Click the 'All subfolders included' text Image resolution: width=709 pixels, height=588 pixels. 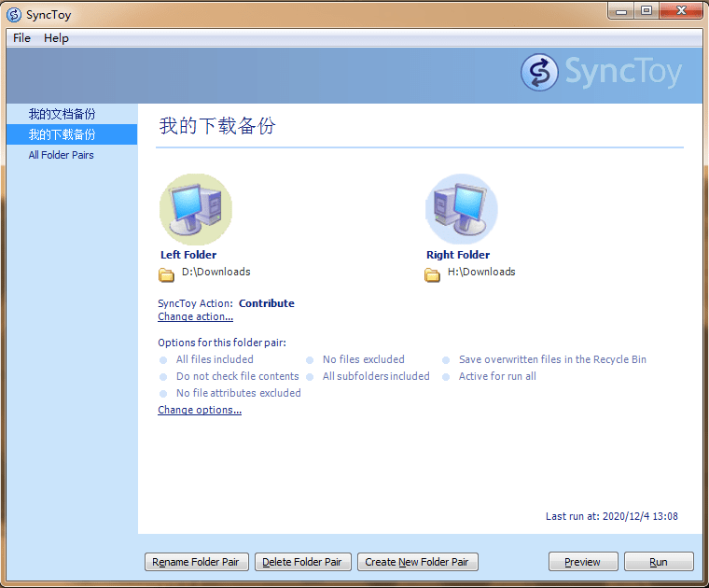pyautogui.click(x=376, y=376)
